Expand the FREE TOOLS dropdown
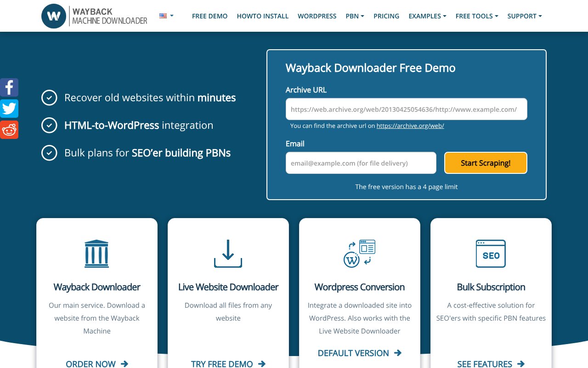This screenshot has width=588, height=368. click(x=477, y=16)
